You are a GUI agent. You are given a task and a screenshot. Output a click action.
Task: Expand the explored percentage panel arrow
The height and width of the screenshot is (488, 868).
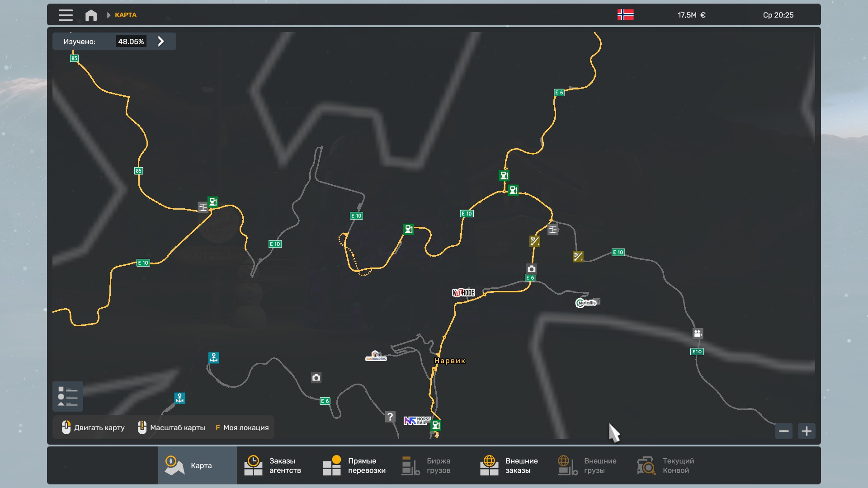tap(161, 42)
